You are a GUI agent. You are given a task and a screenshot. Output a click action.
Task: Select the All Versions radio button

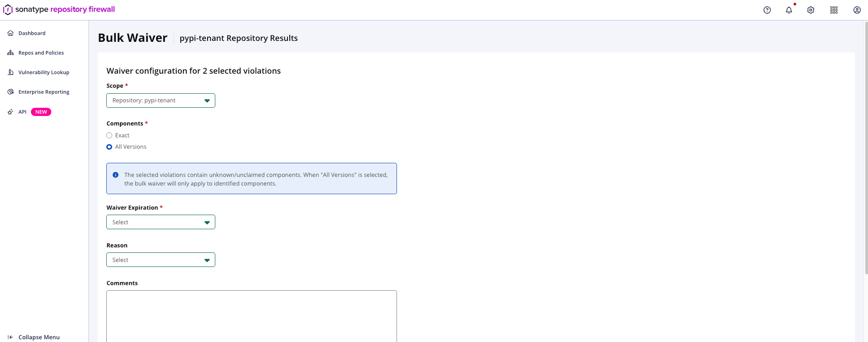click(109, 147)
